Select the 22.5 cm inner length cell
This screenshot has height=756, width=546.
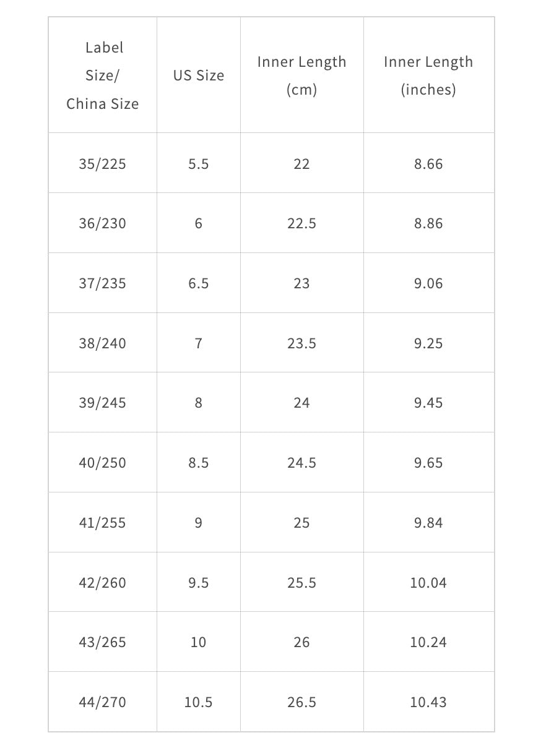(301, 223)
